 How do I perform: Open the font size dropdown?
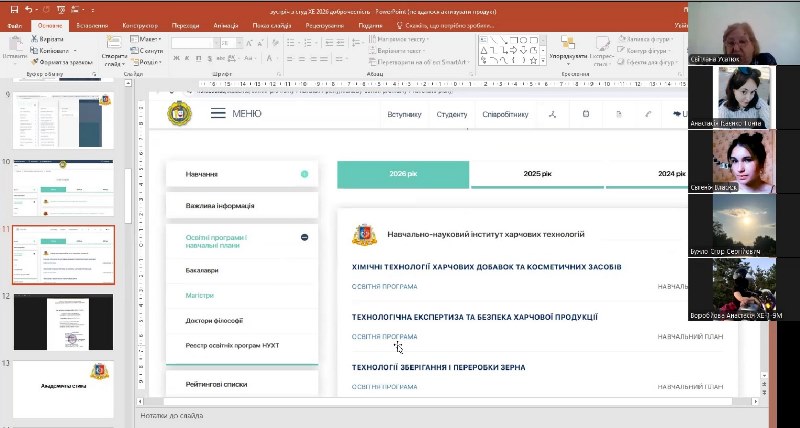pos(239,43)
